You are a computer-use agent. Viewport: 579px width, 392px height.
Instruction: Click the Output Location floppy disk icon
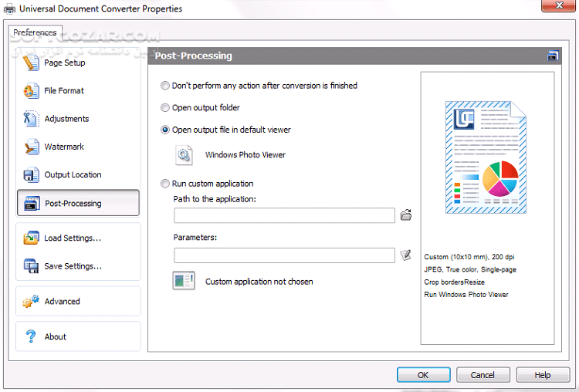coord(31,175)
